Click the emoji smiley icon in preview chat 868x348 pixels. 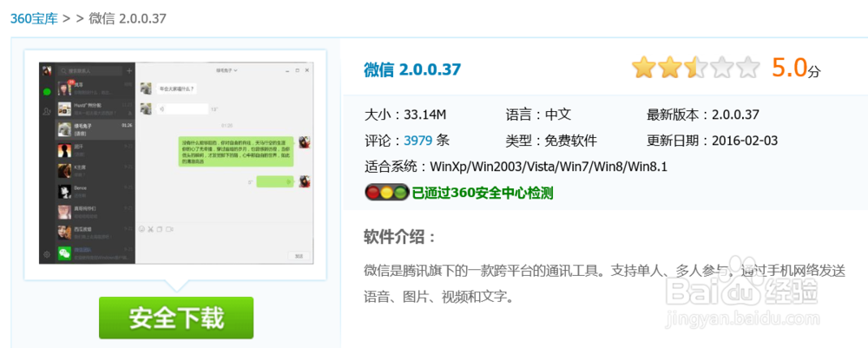click(141, 228)
